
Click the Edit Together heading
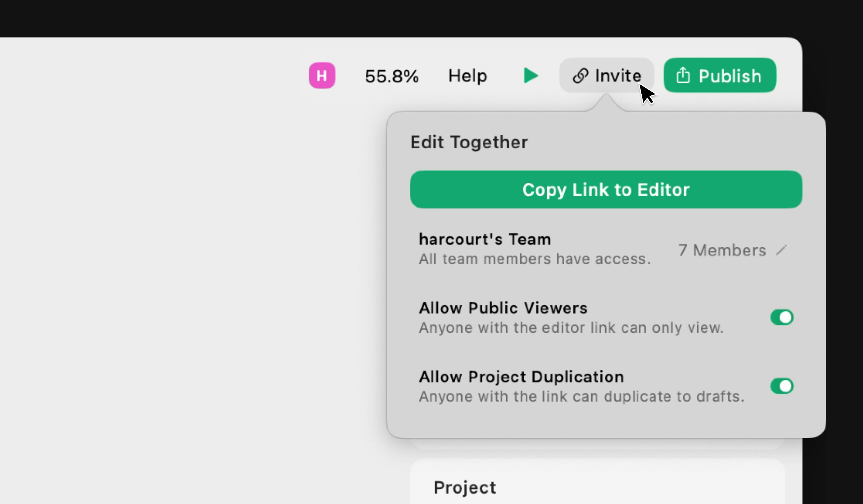469,142
